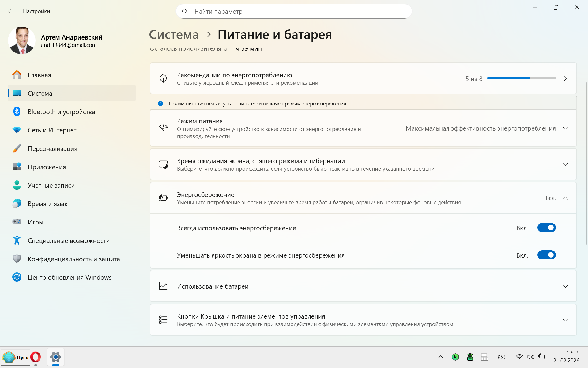Image resolution: width=588 pixels, height=368 pixels.
Task: Disable Всегда использовать энергосбережение toggle
Action: point(546,228)
